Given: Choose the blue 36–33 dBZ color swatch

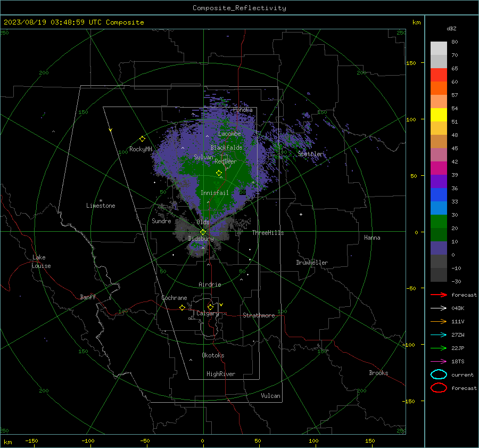Looking at the screenshot, I should point(439,195).
